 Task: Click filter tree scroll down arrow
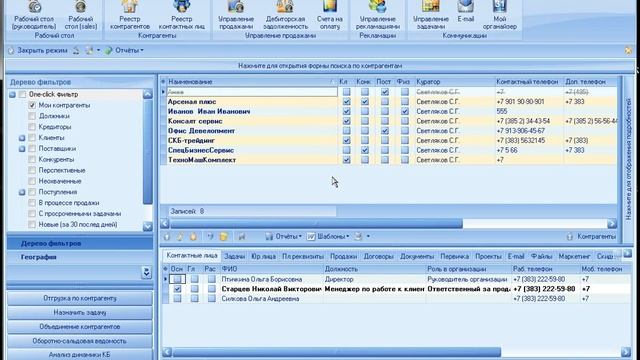click(148, 227)
